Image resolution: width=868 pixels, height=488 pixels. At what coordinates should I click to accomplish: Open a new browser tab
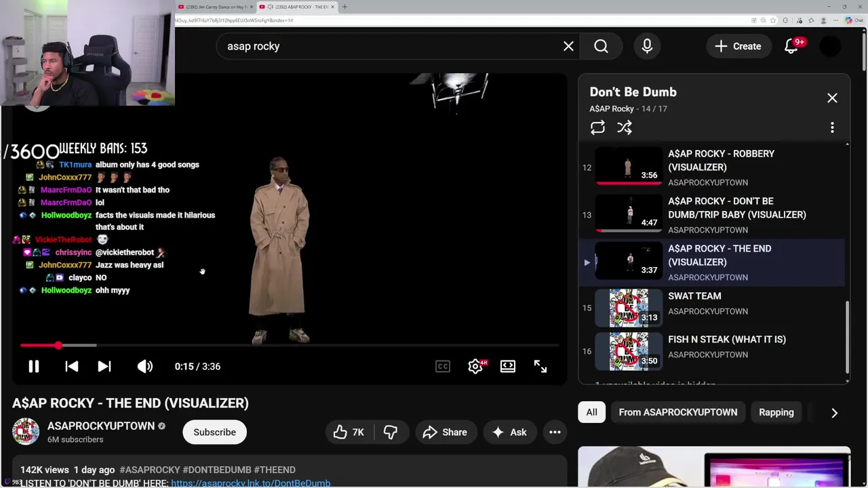pos(344,7)
